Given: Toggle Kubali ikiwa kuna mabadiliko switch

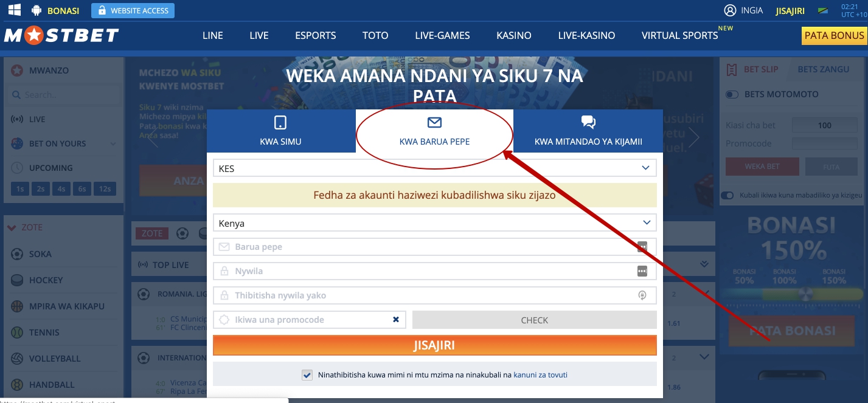Looking at the screenshot, I should tap(727, 196).
